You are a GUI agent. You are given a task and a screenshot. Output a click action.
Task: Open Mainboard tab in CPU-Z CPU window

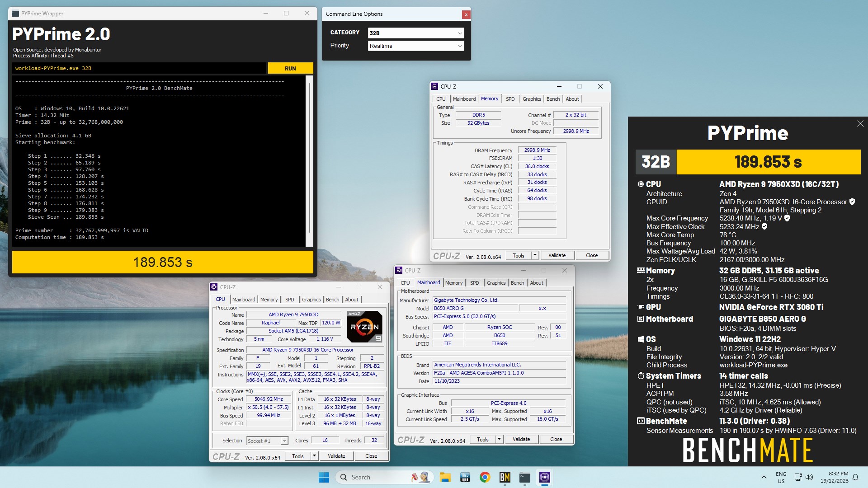click(244, 300)
